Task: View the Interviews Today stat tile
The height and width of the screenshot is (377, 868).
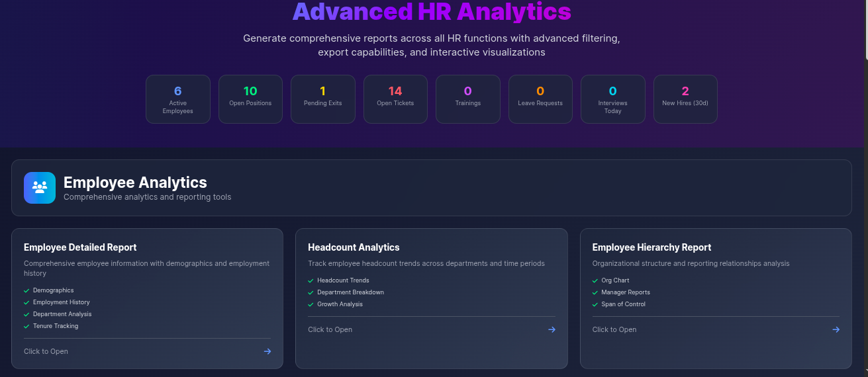Action: [x=612, y=99]
